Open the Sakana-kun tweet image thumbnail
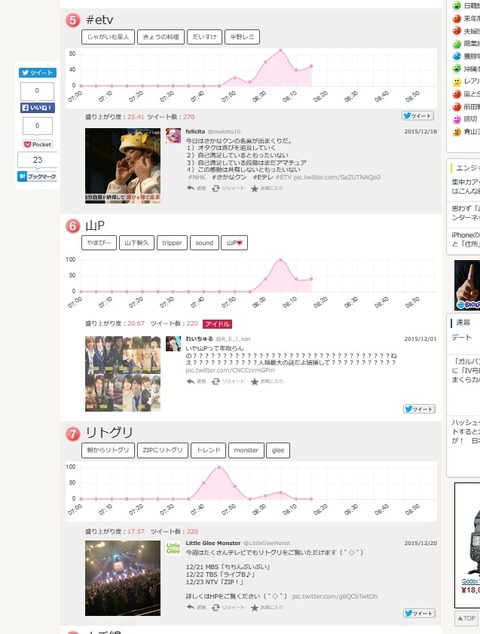 tap(123, 166)
